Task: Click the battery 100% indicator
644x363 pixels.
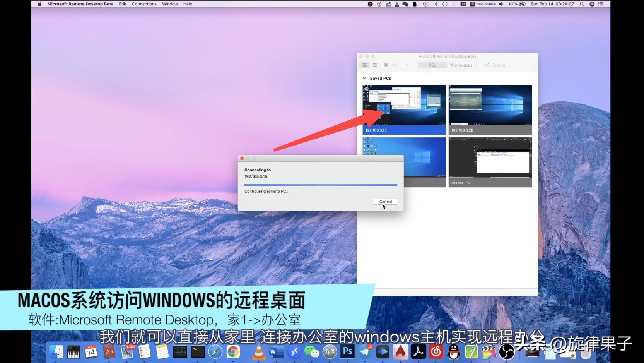Action: click(517, 4)
